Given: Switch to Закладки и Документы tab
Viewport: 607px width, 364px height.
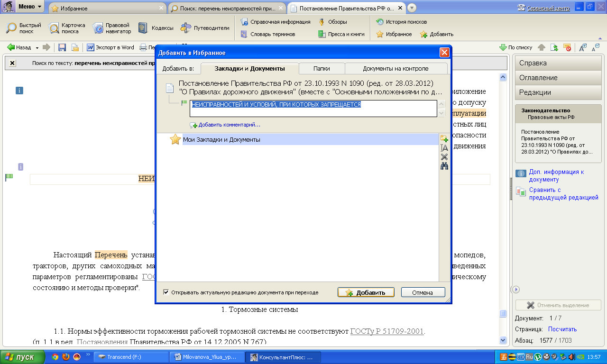Looking at the screenshot, I should [249, 68].
